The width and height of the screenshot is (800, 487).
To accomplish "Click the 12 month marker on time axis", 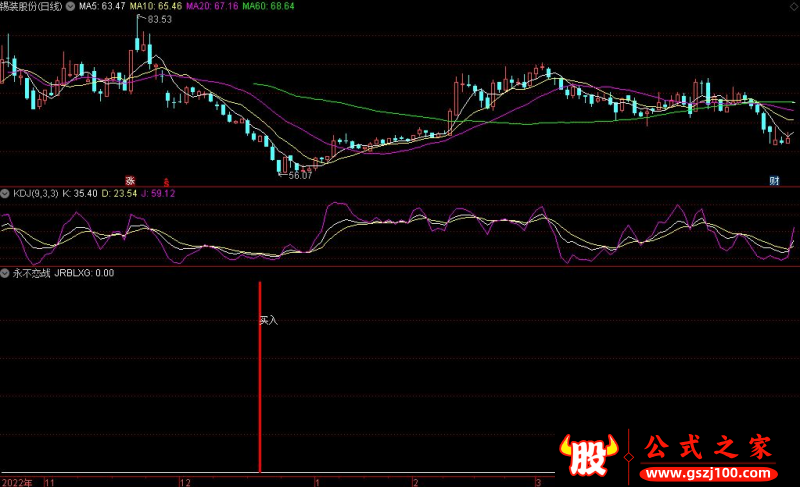I will tap(186, 481).
